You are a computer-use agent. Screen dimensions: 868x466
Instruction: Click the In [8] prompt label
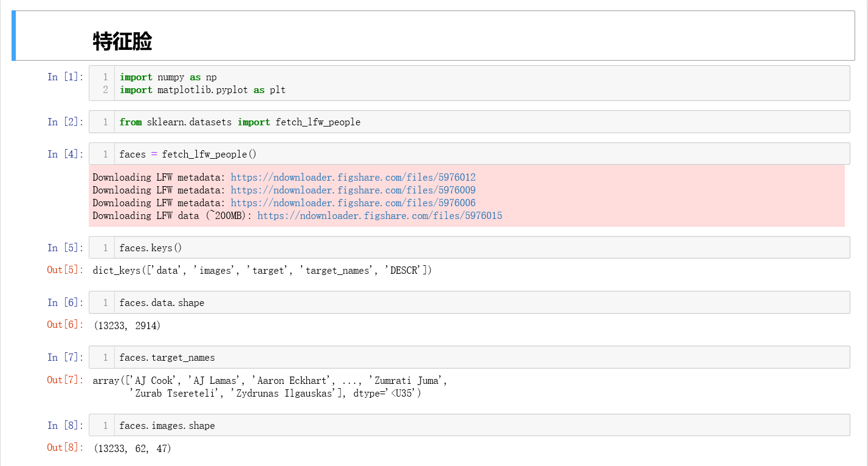coord(66,425)
